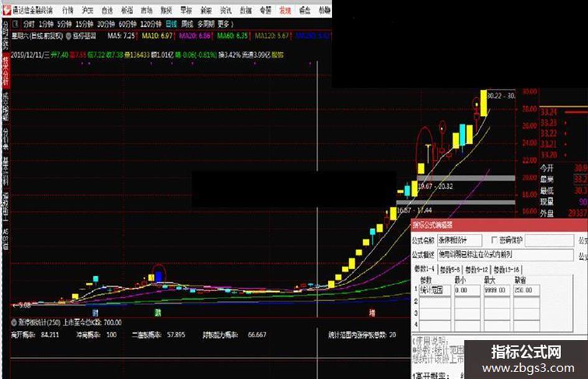588x379 pixels.
Task: Switch chart to 分时 period
Action: [x=29, y=24]
